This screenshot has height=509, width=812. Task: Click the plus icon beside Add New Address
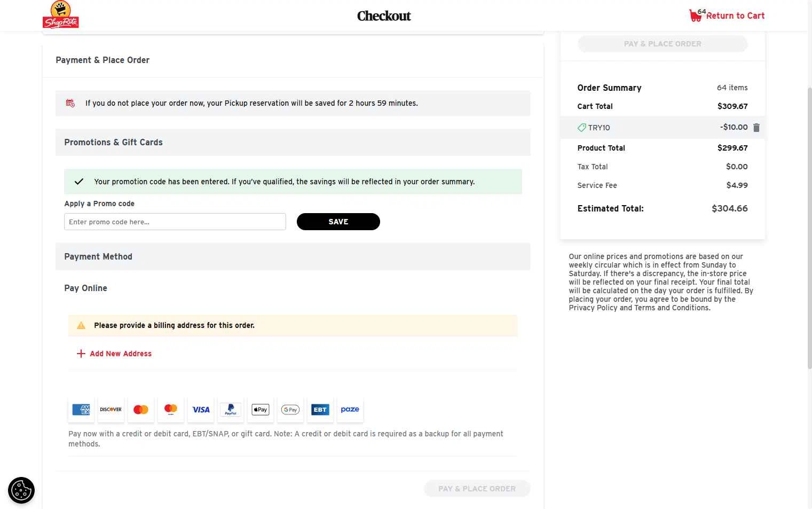pyautogui.click(x=81, y=354)
